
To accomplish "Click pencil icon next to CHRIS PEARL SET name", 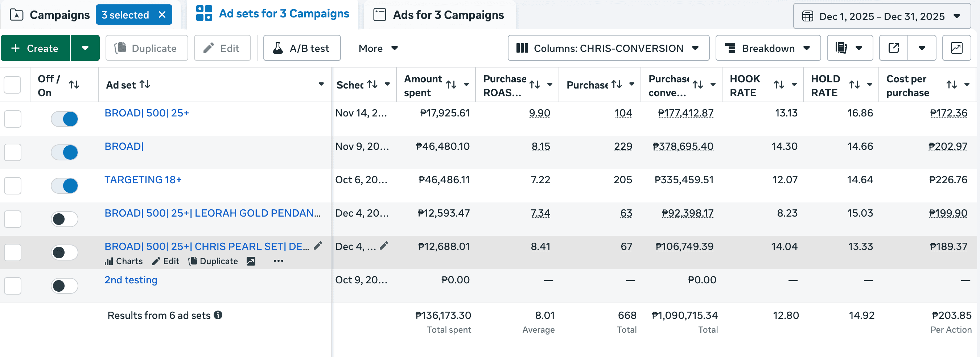I will 318,246.
